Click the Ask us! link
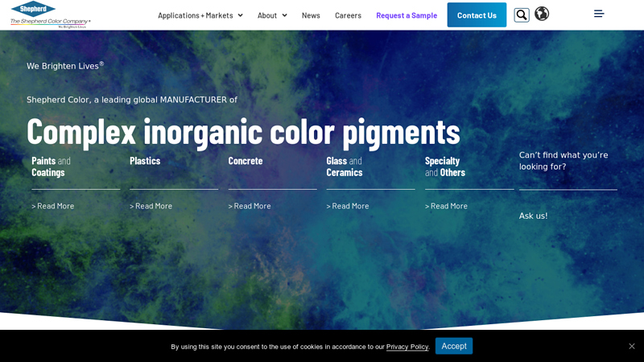Image resolution: width=644 pixels, height=362 pixels. [x=533, y=216]
